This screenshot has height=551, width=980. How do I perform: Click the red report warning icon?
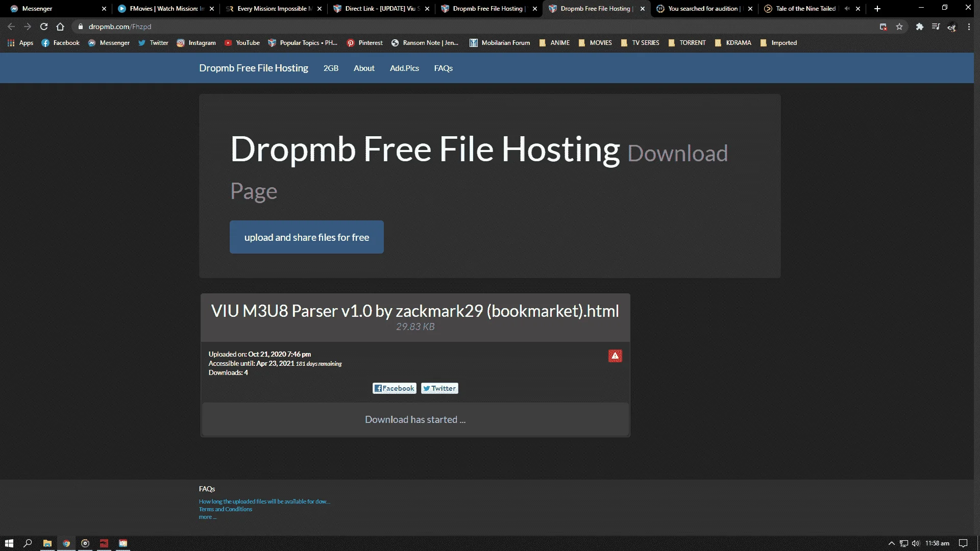click(615, 356)
